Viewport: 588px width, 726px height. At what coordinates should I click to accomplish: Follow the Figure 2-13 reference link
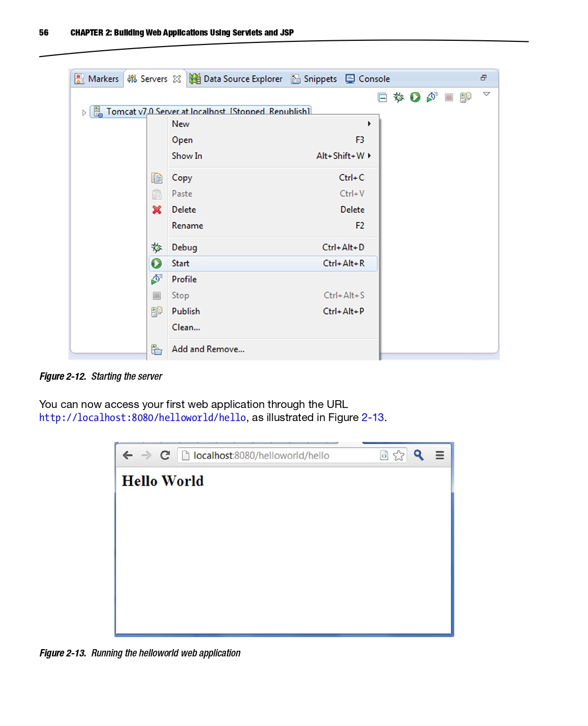tap(373, 417)
